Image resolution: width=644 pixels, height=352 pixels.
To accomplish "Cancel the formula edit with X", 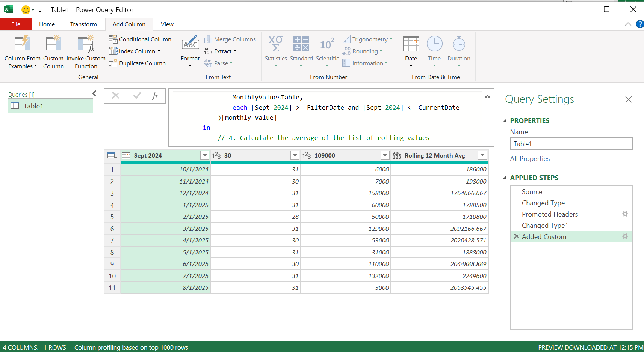I will click(116, 96).
